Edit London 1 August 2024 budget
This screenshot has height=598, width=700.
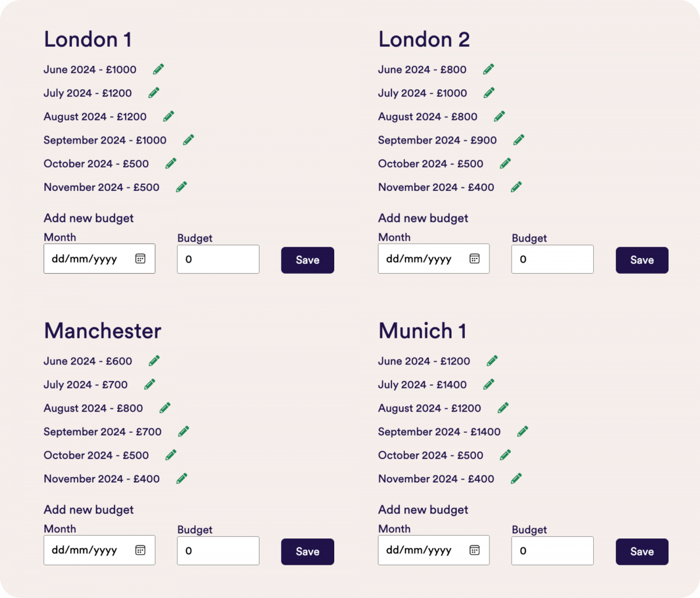[169, 116]
